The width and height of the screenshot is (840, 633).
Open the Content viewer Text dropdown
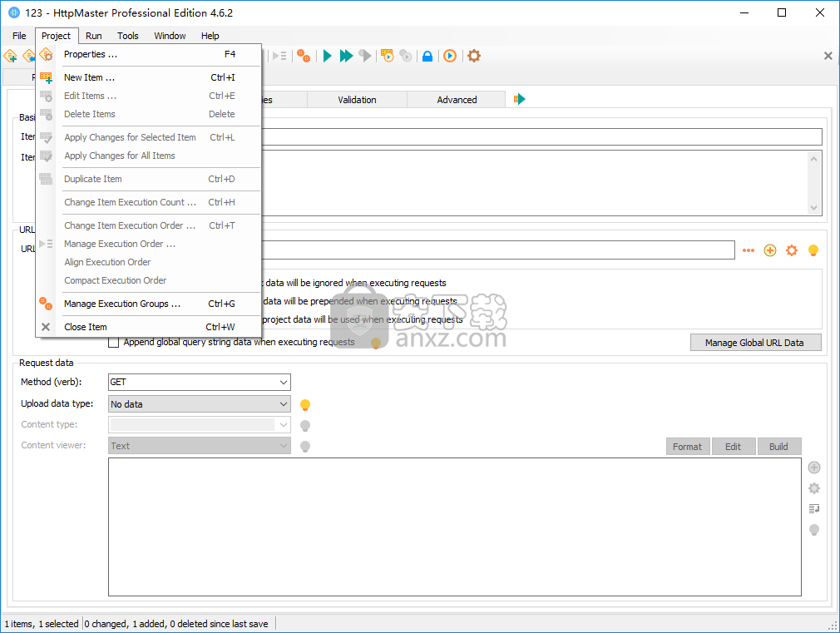(x=200, y=446)
